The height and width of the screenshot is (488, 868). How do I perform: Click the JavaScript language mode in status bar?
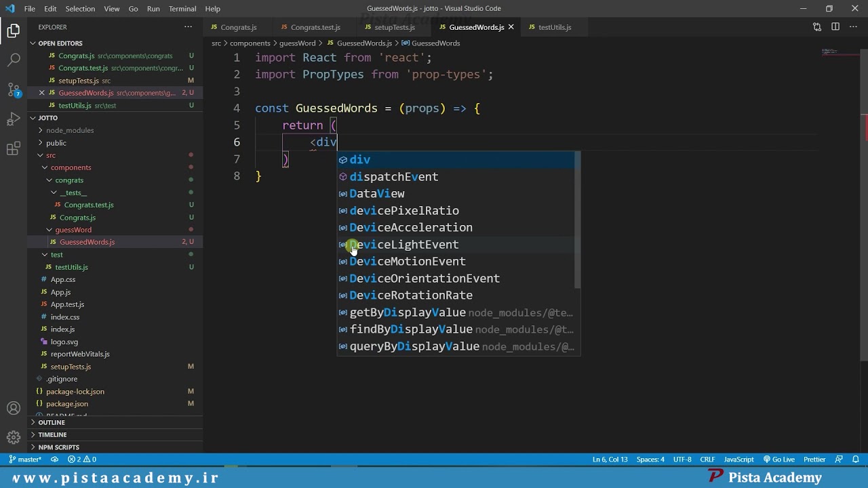tap(739, 460)
